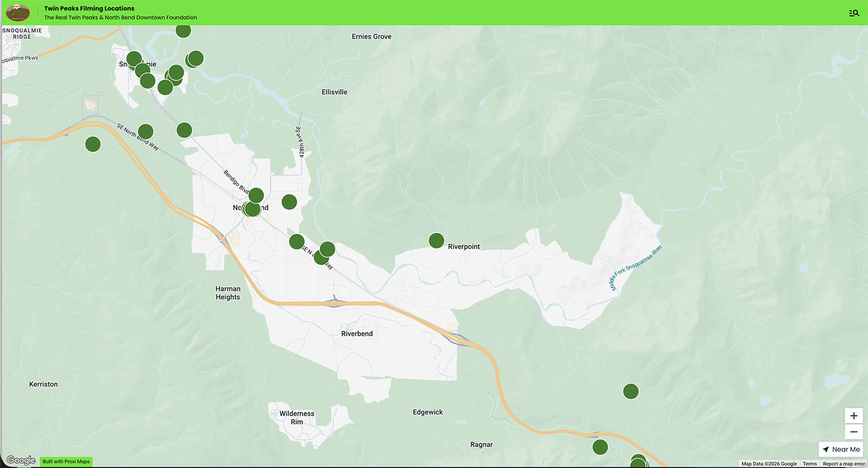This screenshot has height=468, width=868.
Task: Click the Wilderness Rim place label
Action: (x=297, y=418)
